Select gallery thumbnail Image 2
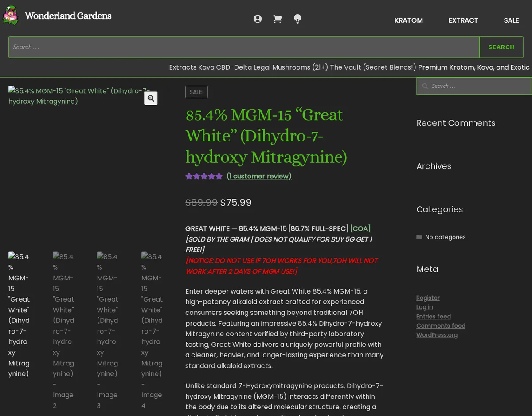532x416 pixels. [x=63, y=331]
